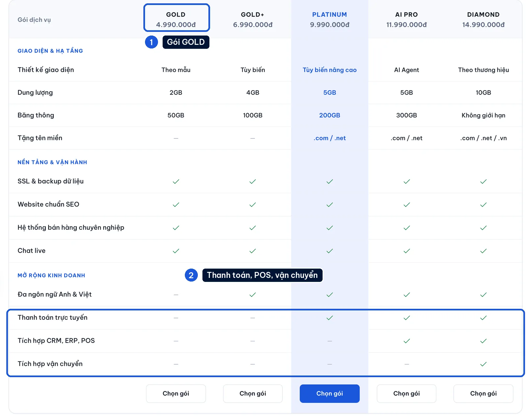The image size is (531, 420).
Task: Click the Tặng tên miền row label
Action: pyautogui.click(x=40, y=138)
